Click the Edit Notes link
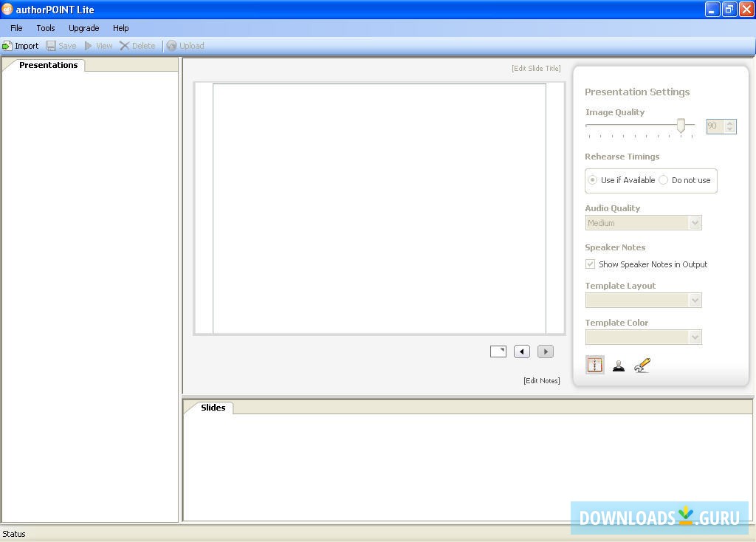Viewport: 756px width, 542px height. point(542,380)
